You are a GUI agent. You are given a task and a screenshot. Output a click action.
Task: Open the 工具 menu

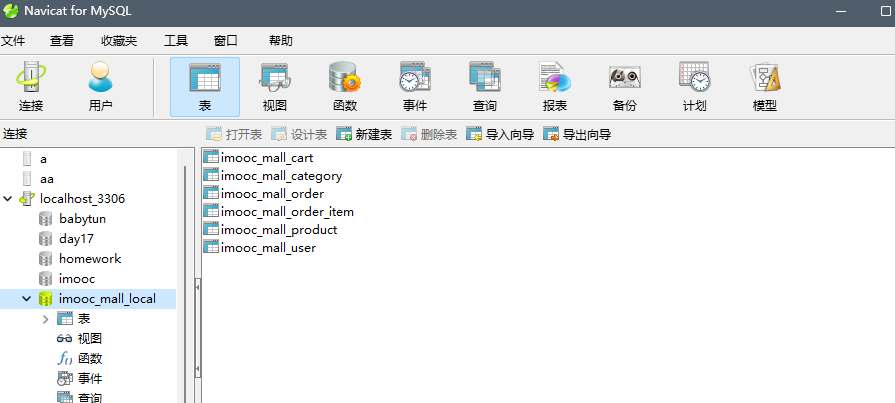tap(176, 41)
